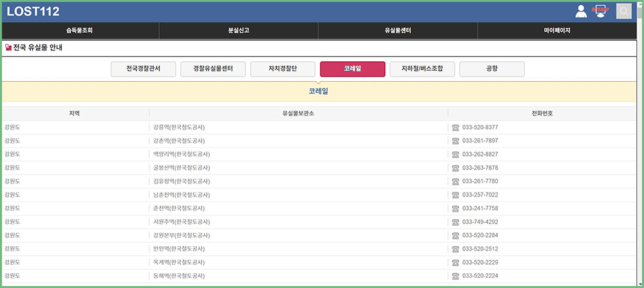This screenshot has width=644, height=288.
Task: Select 안인역(한국철도공사) entry
Action: [x=179, y=249]
